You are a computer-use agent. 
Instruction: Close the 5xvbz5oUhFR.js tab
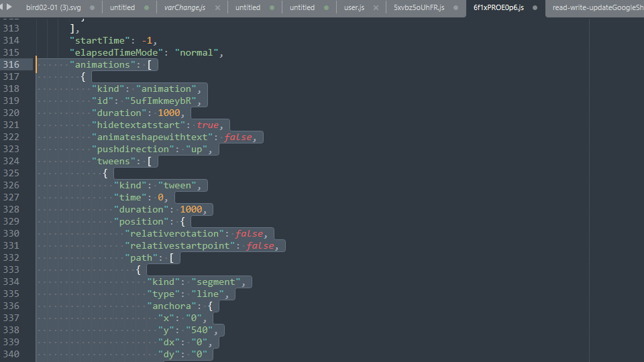[456, 8]
